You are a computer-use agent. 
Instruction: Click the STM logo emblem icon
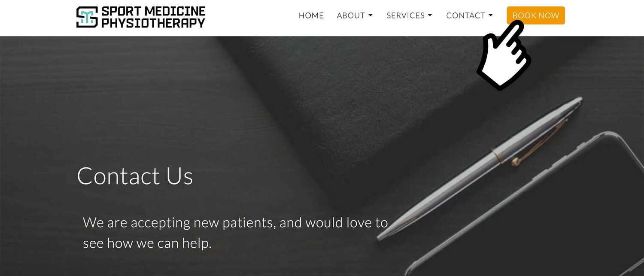(87, 17)
